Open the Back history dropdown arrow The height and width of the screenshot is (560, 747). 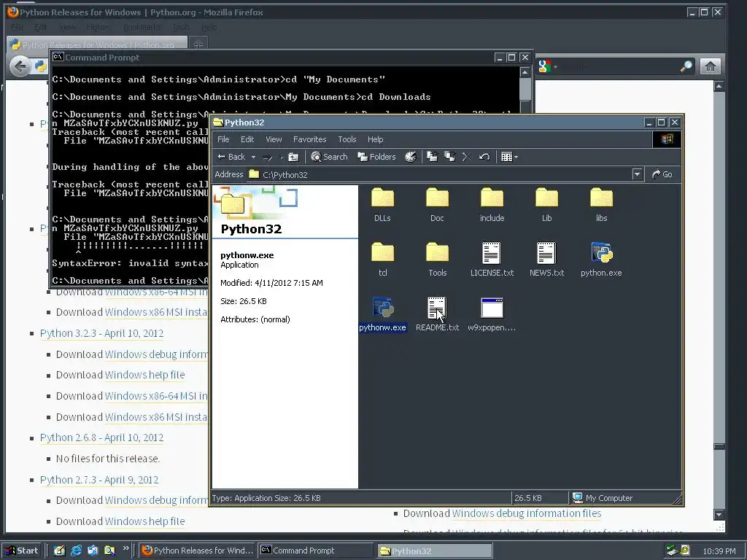[253, 157]
